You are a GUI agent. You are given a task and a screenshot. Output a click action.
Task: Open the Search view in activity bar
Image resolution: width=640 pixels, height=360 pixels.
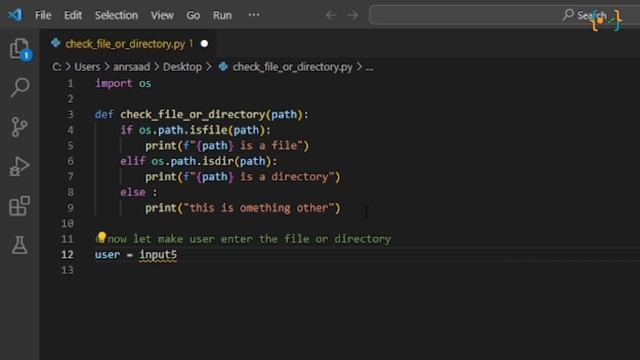point(20,87)
